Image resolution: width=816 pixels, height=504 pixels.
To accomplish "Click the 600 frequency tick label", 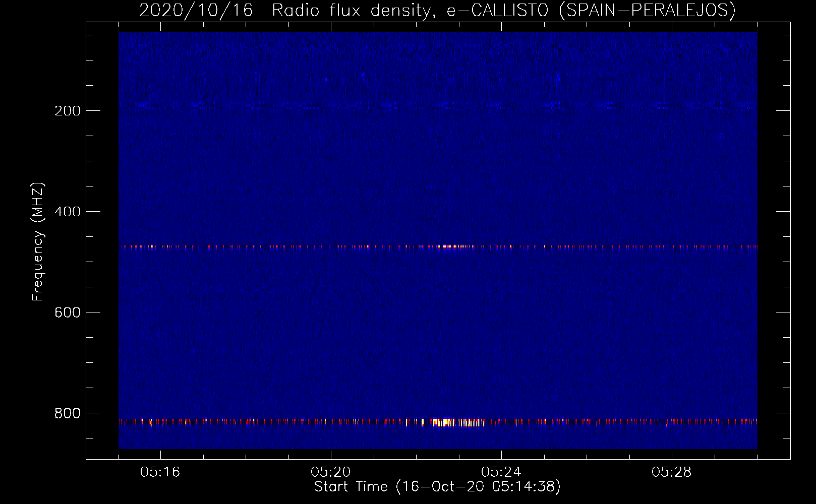I will pyautogui.click(x=68, y=312).
